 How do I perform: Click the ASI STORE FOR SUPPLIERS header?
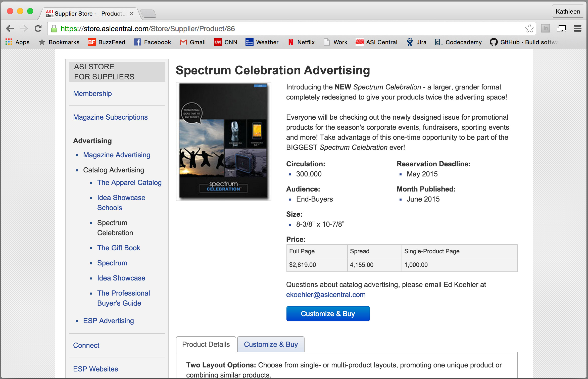coord(117,72)
